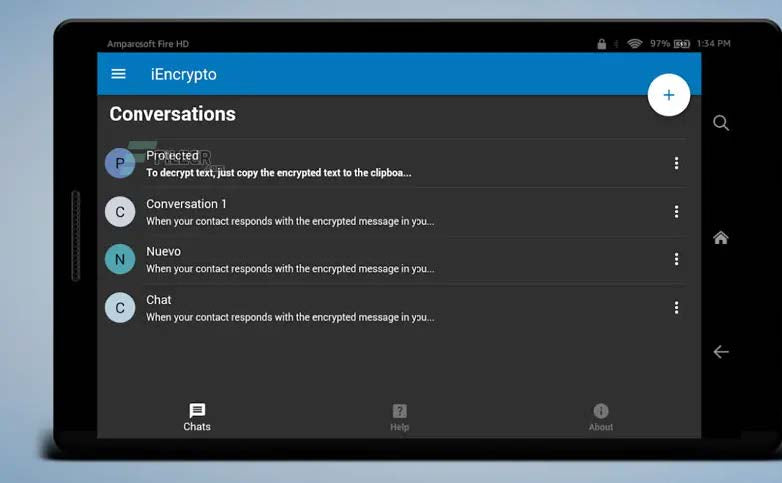
Task: Select the C avatar of Conversation 1
Action: tap(120, 212)
